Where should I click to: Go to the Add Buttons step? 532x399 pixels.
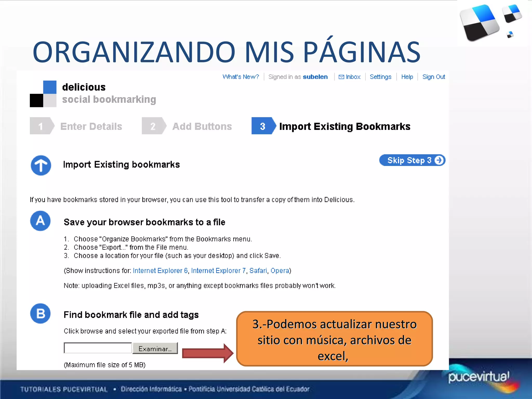202,127
